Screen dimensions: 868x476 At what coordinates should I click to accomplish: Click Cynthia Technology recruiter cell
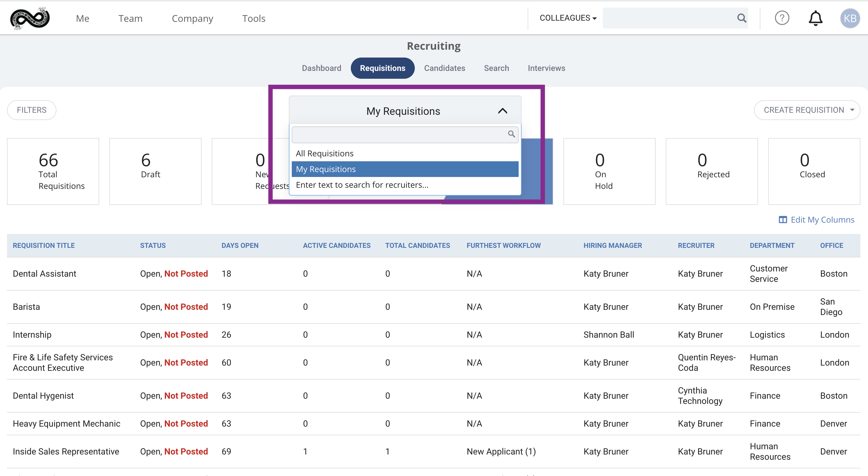tap(700, 396)
